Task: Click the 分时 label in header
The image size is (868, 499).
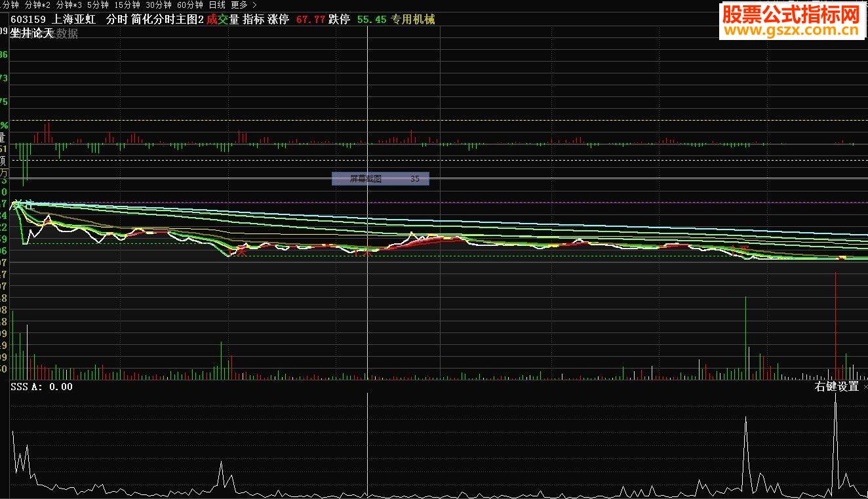Action: pos(117,20)
